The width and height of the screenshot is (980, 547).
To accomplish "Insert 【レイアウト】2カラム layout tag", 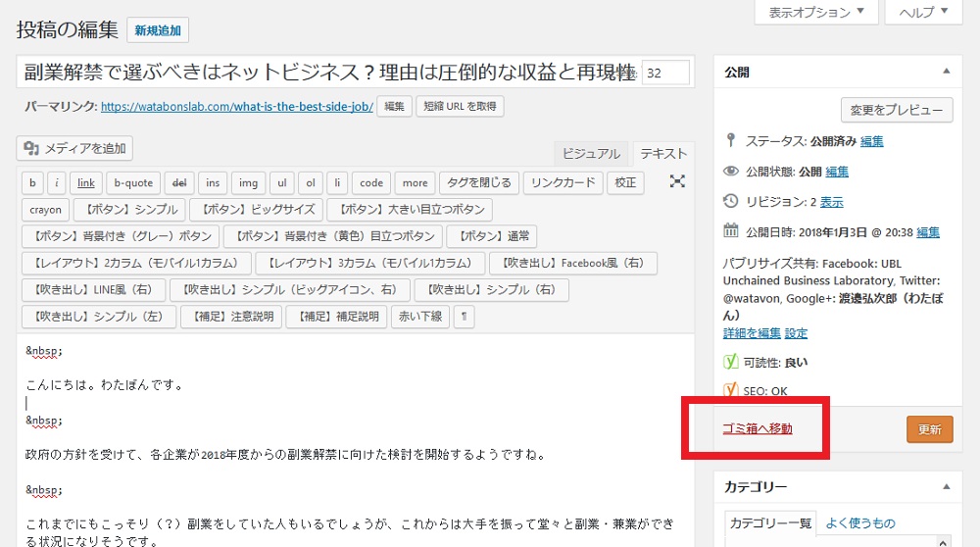I will pyautogui.click(x=136, y=263).
